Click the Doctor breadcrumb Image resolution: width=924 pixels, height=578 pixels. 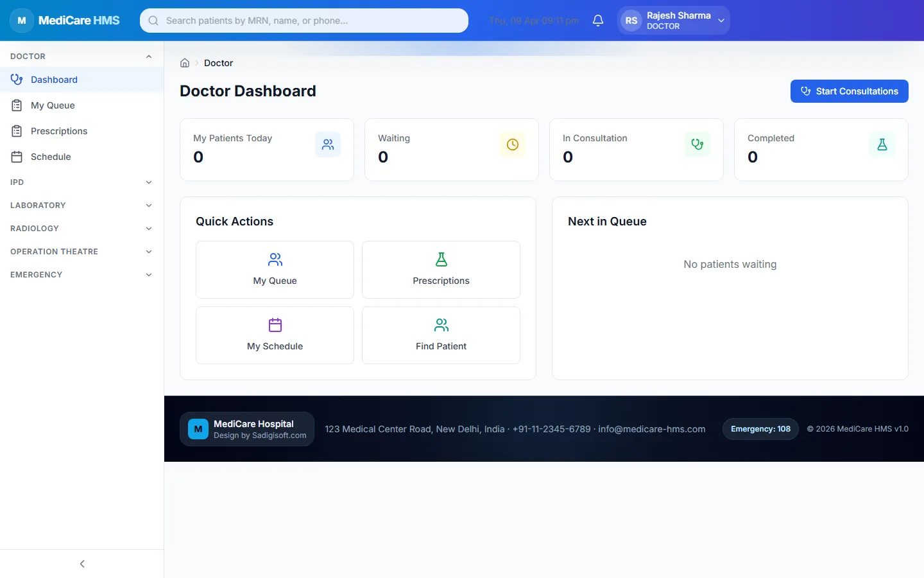click(x=218, y=63)
